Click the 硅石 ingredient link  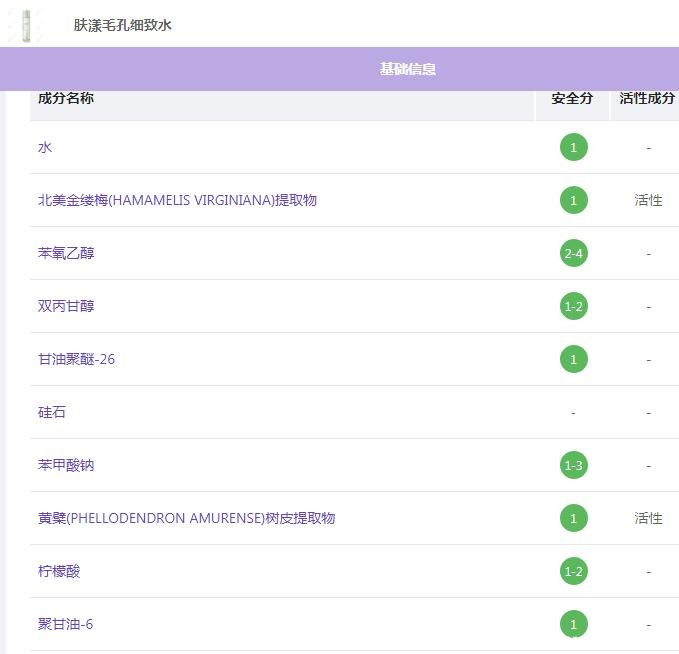(52, 412)
